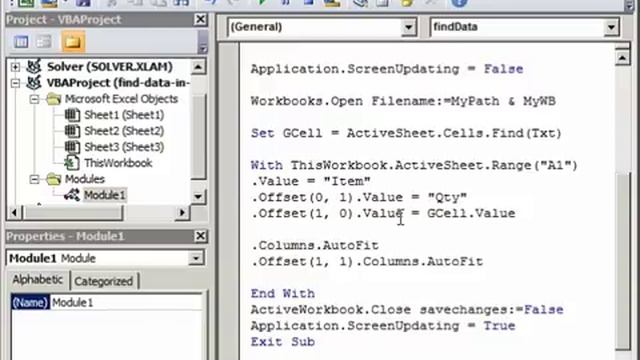Close the Project - VBAProject panel
The width and height of the screenshot is (640, 360).
pyautogui.click(x=200, y=19)
